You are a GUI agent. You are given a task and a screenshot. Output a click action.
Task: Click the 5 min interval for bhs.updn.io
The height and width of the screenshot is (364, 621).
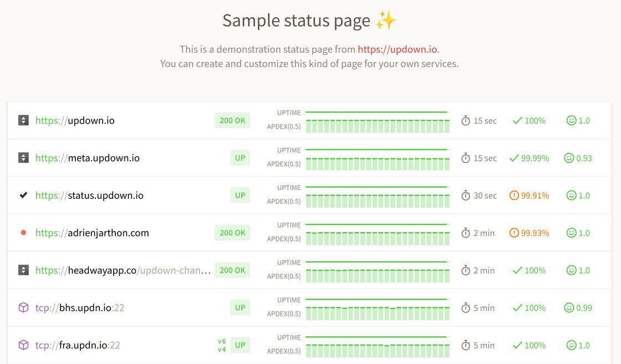484,308
